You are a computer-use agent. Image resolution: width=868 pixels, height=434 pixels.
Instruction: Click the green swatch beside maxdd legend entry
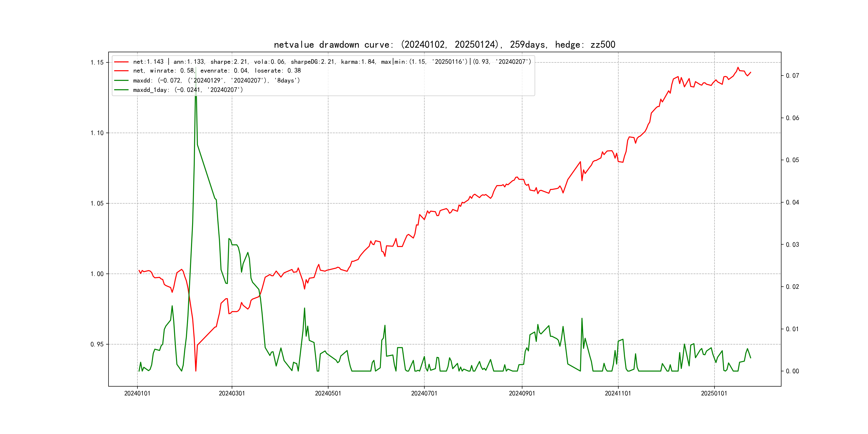[x=121, y=81]
